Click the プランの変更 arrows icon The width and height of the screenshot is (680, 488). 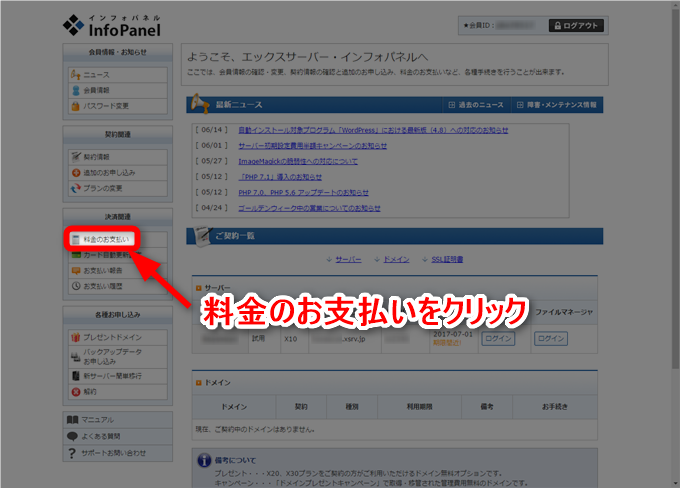click(76, 188)
